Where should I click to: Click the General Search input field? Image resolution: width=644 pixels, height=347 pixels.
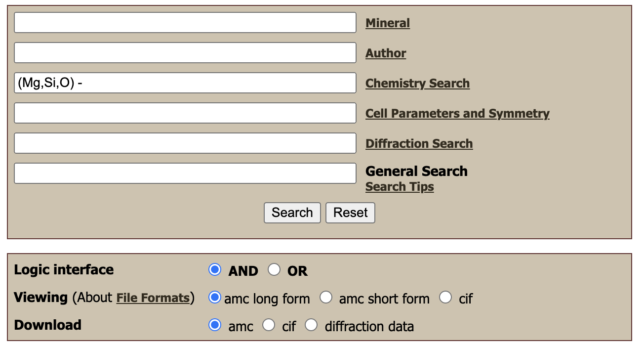[x=185, y=173]
